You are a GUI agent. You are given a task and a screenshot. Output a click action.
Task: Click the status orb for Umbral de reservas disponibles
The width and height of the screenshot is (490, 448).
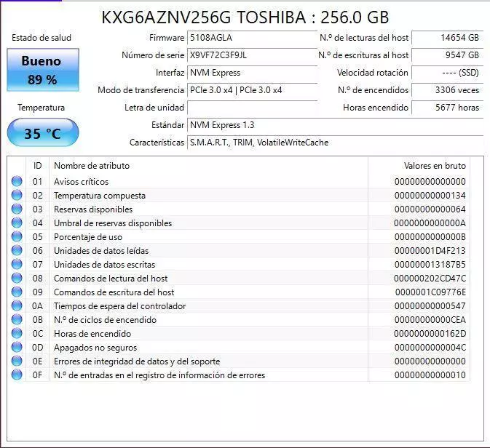(17, 223)
